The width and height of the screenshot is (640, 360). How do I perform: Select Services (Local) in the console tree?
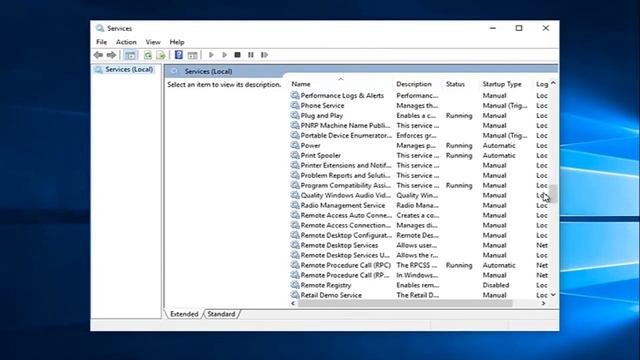[x=129, y=69]
